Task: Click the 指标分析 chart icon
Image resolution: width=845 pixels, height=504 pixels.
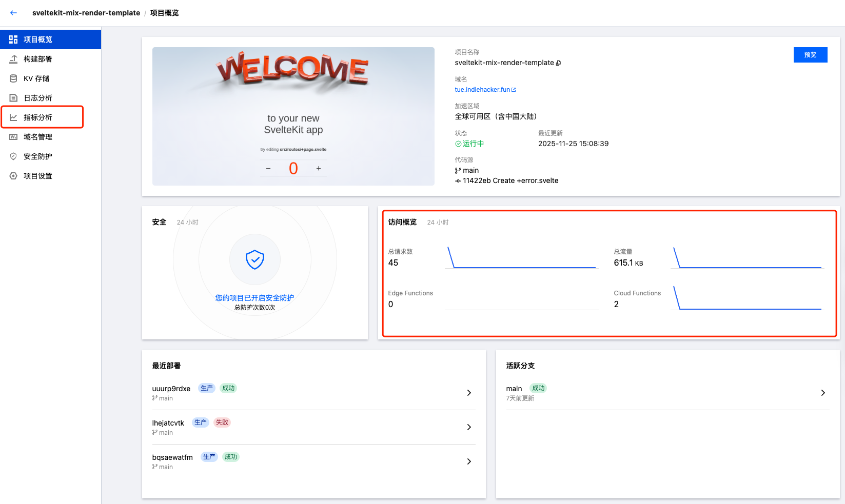Action: (13, 117)
